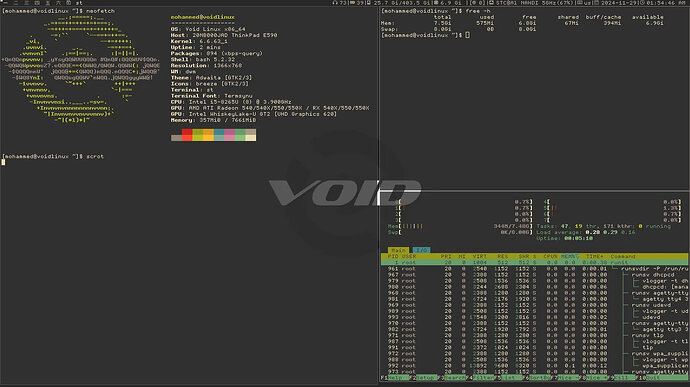Click the 'Swap:' row in free output

(459, 29)
